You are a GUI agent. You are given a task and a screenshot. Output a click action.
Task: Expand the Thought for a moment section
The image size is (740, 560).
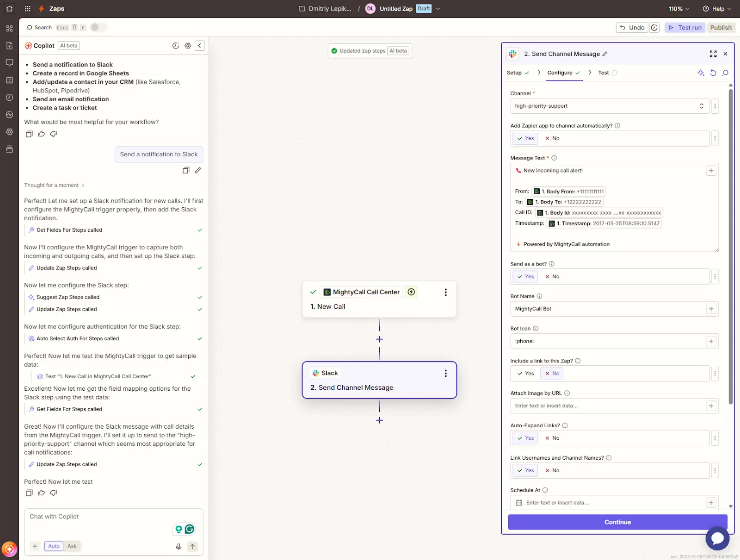pyautogui.click(x=54, y=185)
